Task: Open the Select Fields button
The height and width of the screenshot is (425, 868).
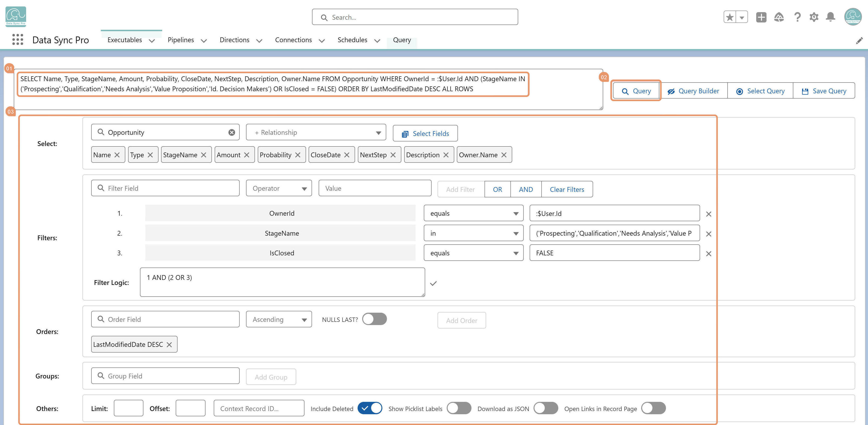Action: pyautogui.click(x=425, y=134)
